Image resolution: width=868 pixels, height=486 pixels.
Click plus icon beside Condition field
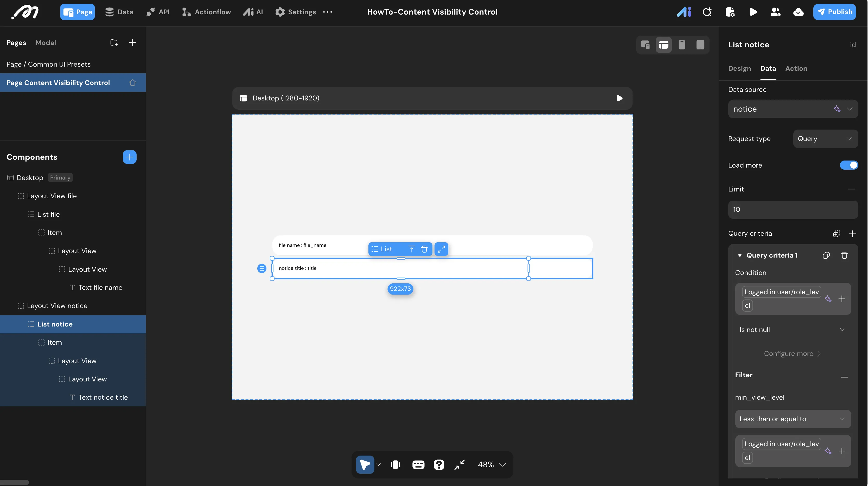[x=841, y=299]
